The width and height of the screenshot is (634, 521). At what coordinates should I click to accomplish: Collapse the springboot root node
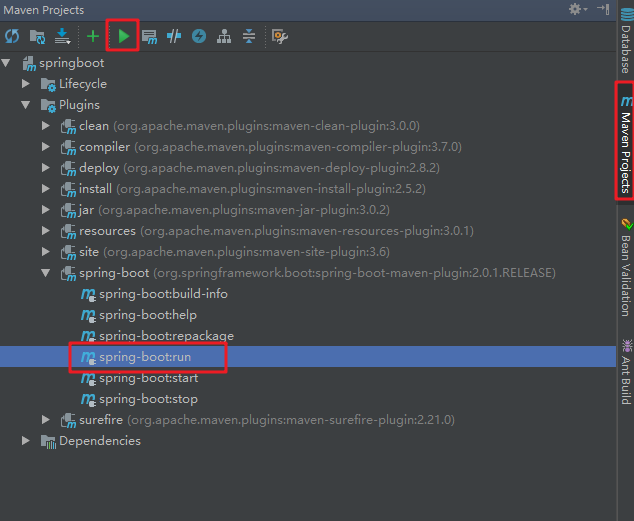click(6, 63)
